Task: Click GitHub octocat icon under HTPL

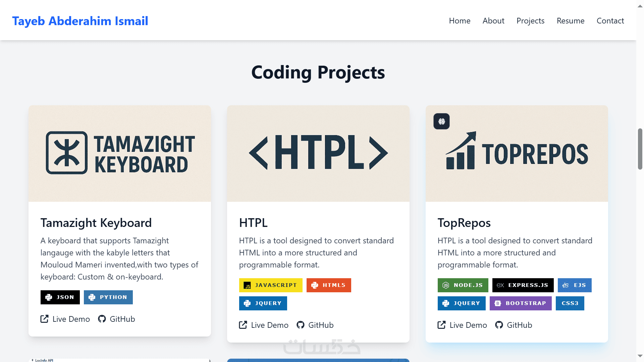Action: click(301, 325)
